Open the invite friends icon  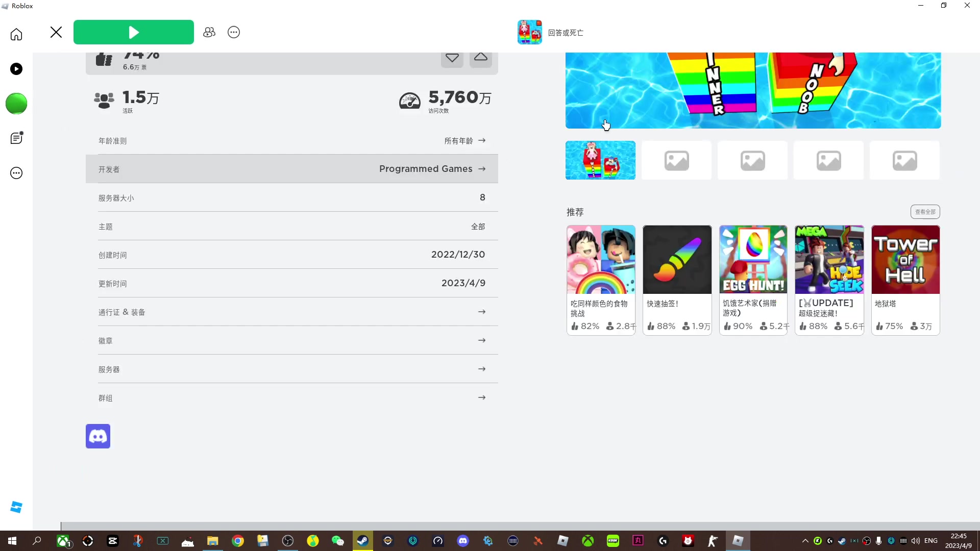pyautogui.click(x=209, y=32)
